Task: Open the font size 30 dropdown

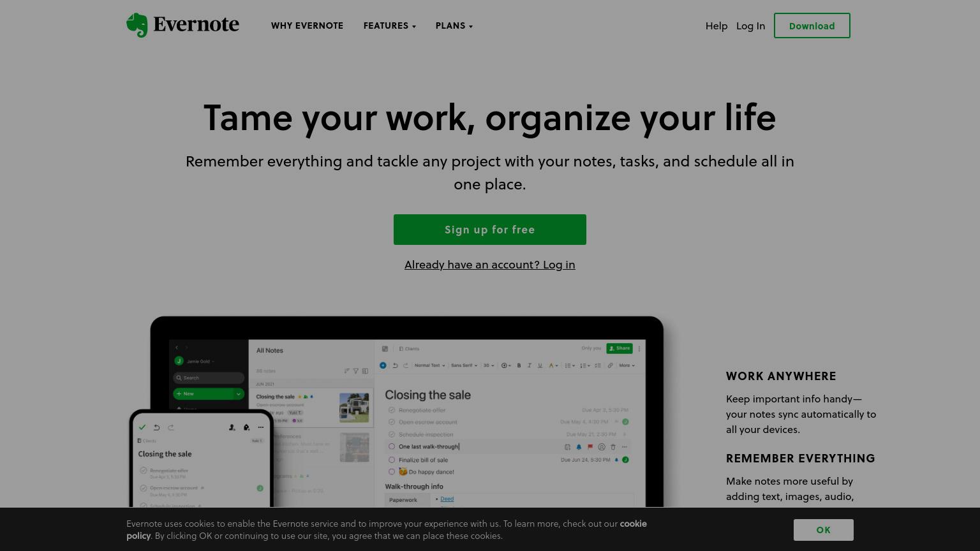Action: tap(489, 365)
